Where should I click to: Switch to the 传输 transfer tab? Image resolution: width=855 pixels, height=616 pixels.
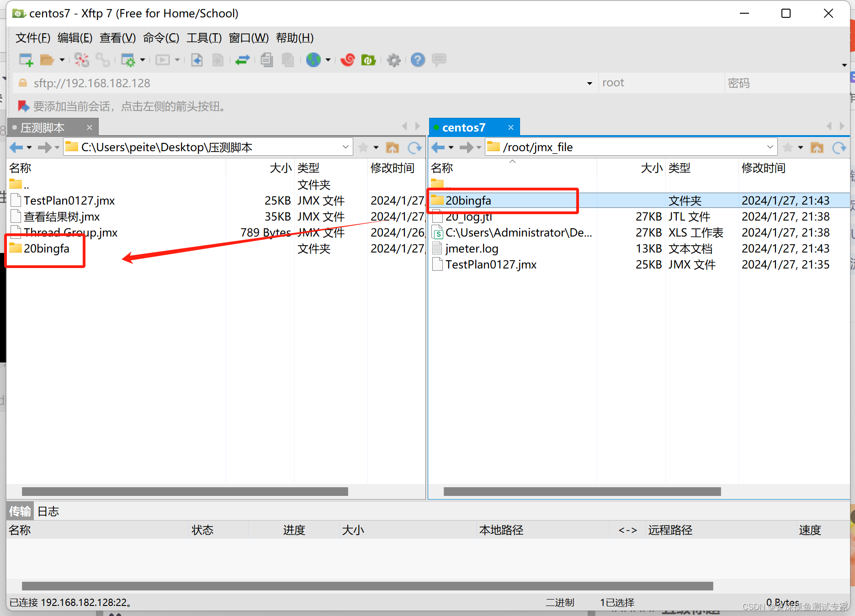tap(20, 511)
